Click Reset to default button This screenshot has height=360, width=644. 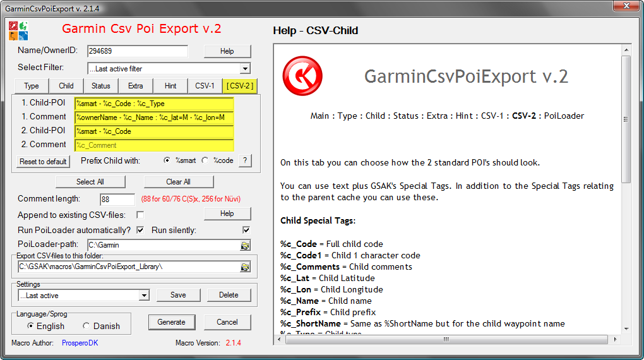pyautogui.click(x=43, y=162)
